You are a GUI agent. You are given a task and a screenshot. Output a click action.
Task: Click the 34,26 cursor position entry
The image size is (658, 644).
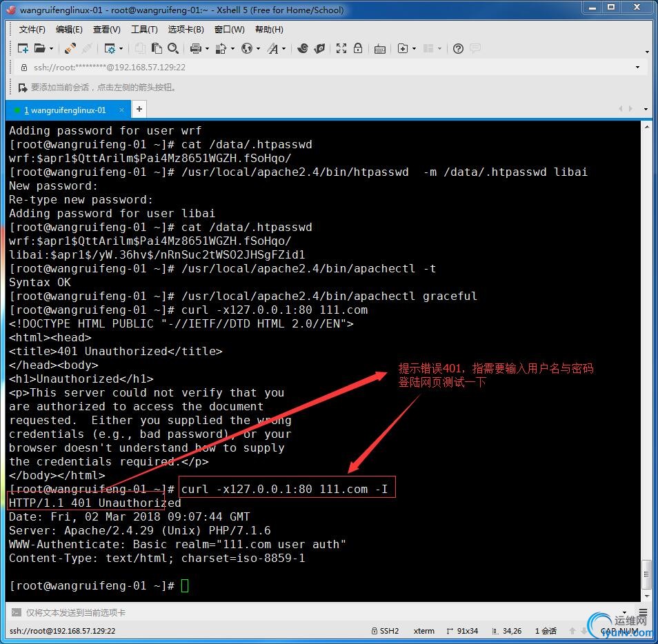(507, 631)
